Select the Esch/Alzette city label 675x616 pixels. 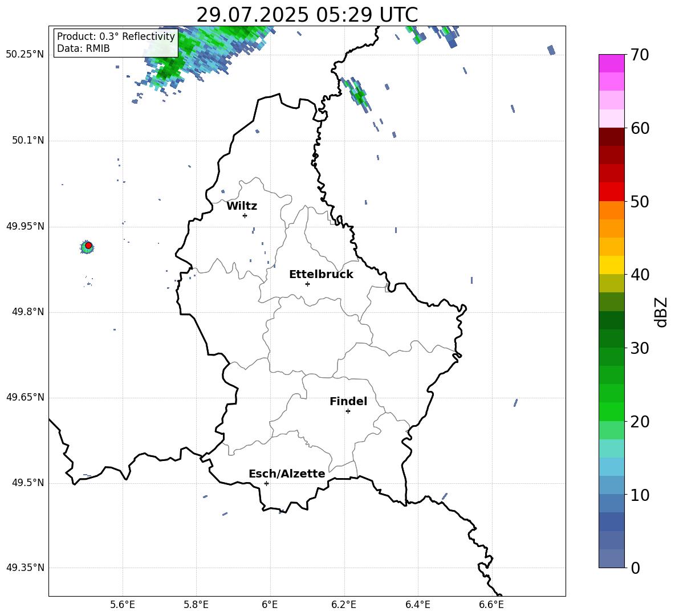point(287,474)
